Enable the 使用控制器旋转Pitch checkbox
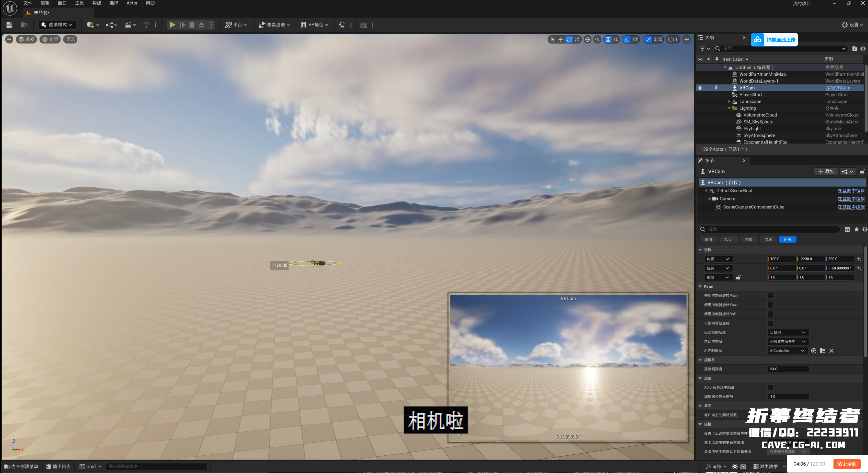The height and width of the screenshot is (473, 868). point(770,295)
